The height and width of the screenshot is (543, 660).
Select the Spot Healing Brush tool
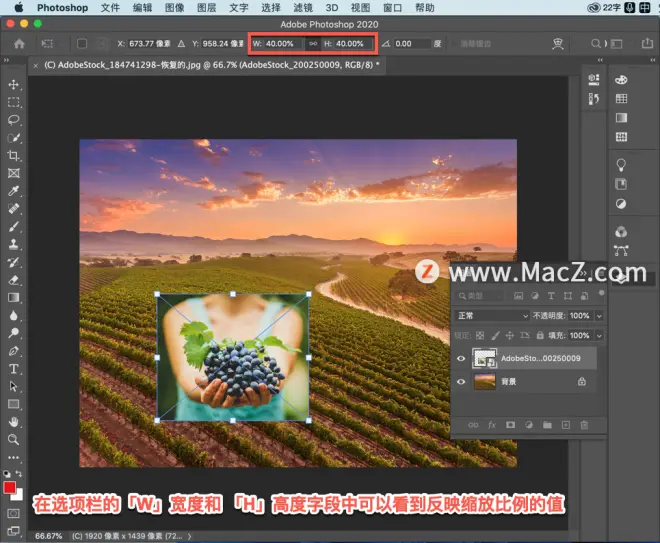tap(13, 208)
